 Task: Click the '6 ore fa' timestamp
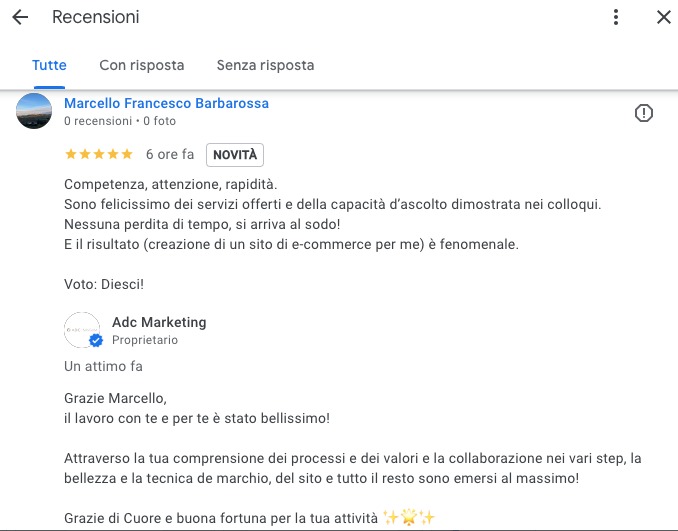[170, 155]
